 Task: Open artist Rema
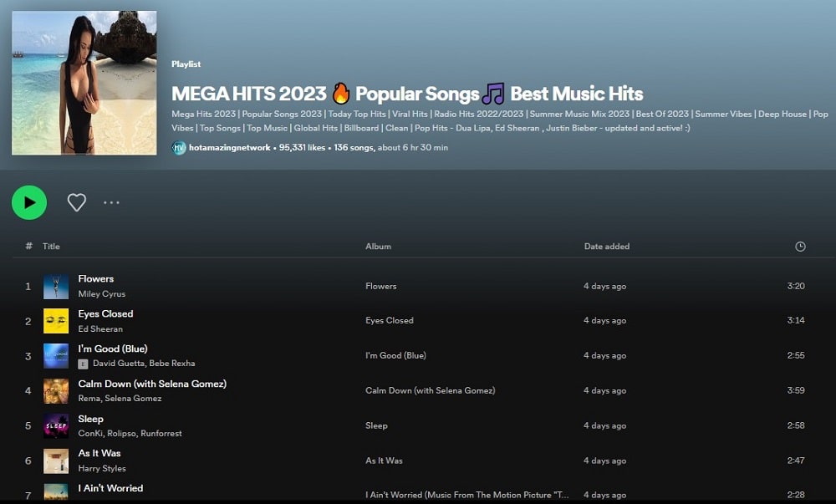89,398
